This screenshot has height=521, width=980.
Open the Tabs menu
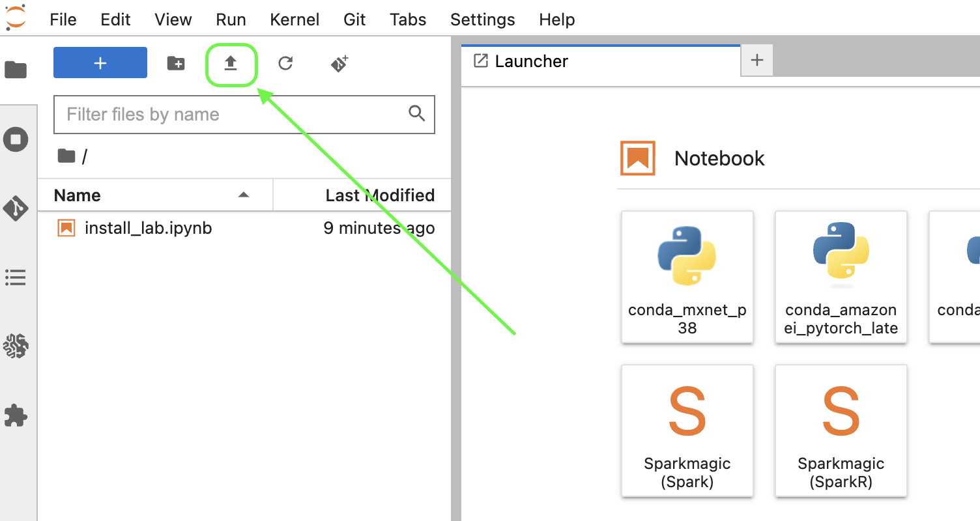[x=408, y=20]
